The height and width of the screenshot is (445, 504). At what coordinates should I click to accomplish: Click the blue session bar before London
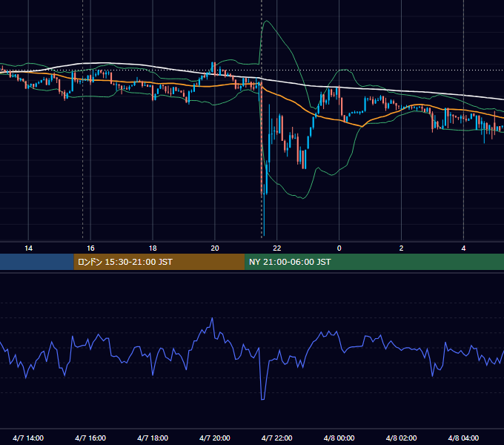pyautogui.click(x=37, y=262)
